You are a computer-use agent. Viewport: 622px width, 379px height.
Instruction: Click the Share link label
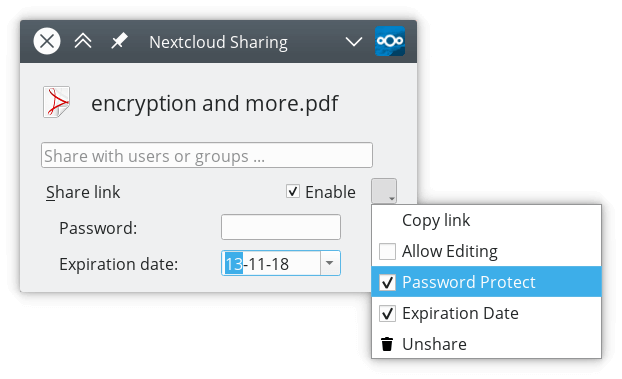83,192
